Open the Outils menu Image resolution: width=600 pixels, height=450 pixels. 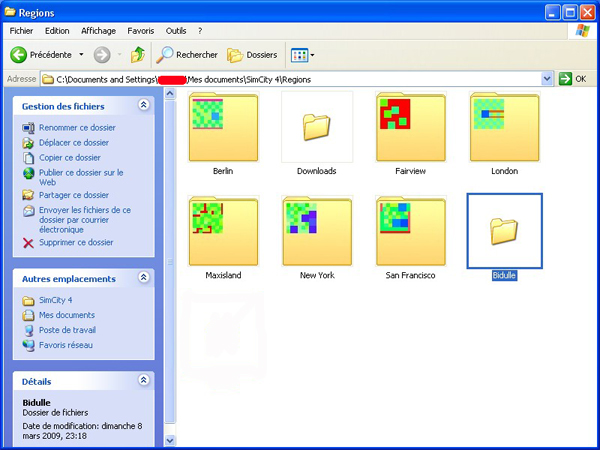point(176,31)
